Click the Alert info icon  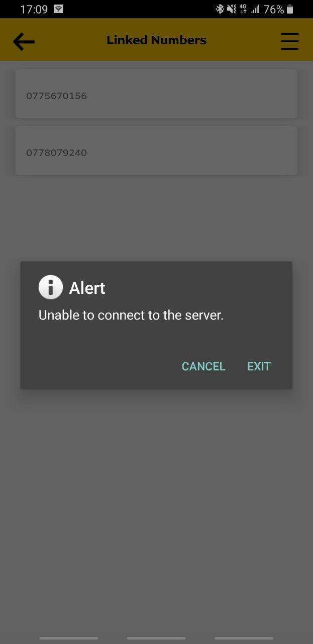(x=50, y=287)
